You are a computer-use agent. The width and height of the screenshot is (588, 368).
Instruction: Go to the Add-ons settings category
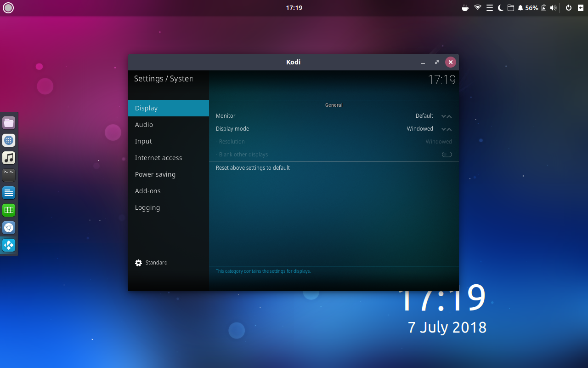pyautogui.click(x=169, y=191)
